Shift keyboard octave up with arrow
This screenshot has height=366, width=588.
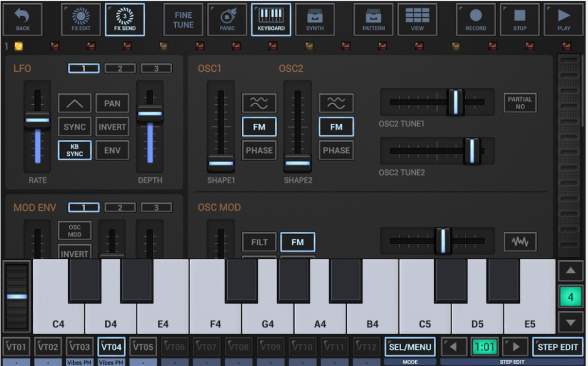[570, 270]
